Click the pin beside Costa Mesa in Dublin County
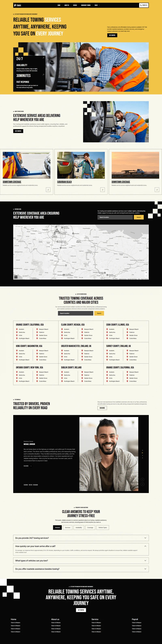 click(82, 381)
